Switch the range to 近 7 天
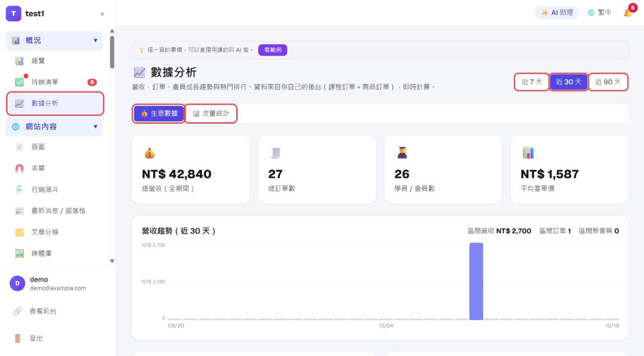The image size is (644, 356). click(x=531, y=82)
